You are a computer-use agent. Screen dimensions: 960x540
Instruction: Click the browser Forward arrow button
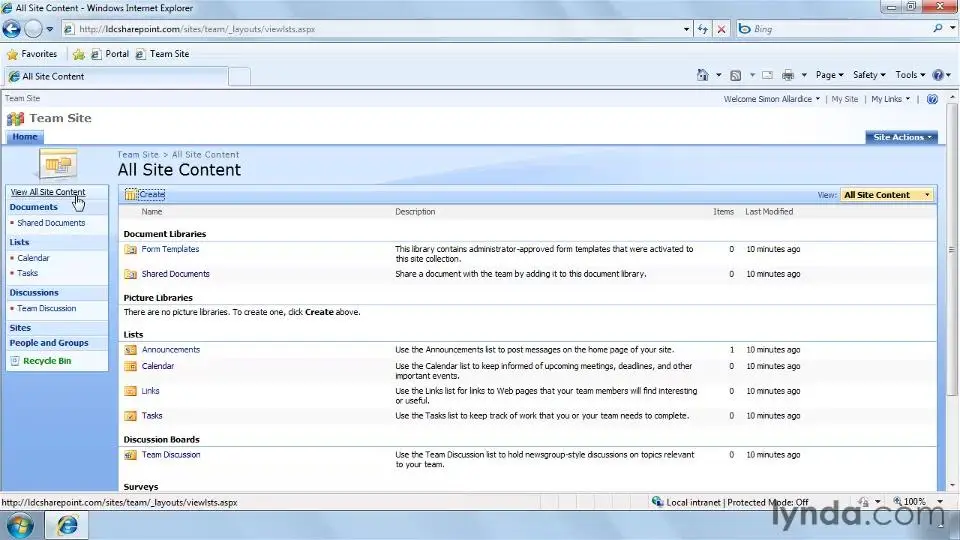(33, 29)
